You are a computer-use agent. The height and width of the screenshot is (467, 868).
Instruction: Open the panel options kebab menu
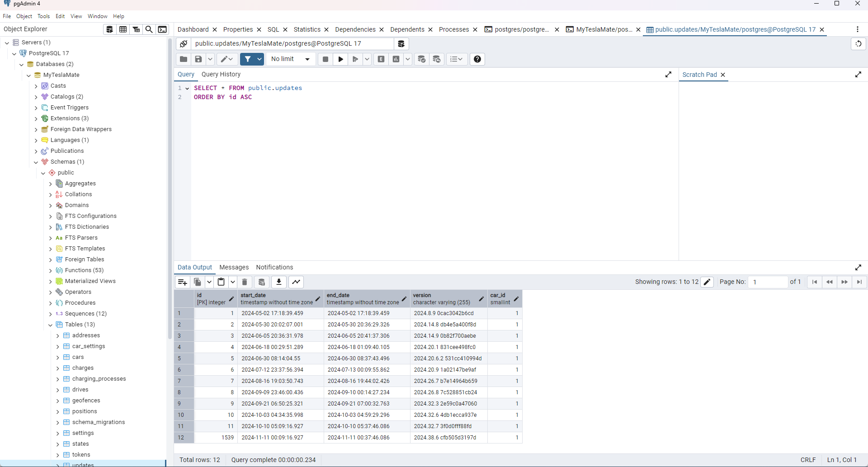(x=858, y=29)
